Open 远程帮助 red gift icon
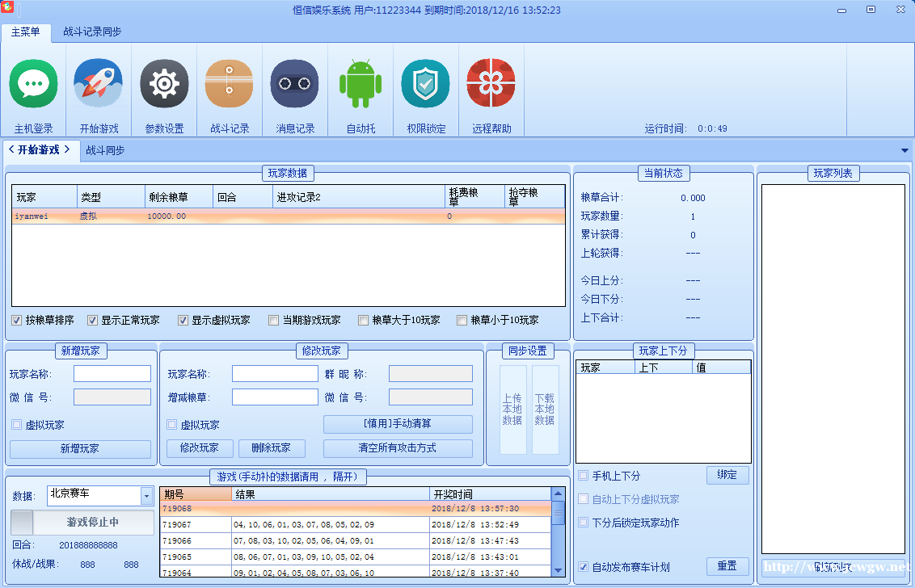The image size is (915, 588). coord(491,84)
